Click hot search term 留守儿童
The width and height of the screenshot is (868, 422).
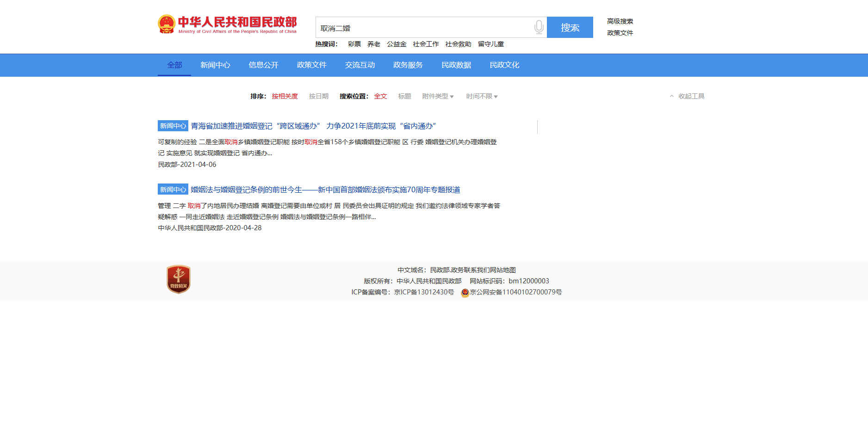tap(491, 44)
